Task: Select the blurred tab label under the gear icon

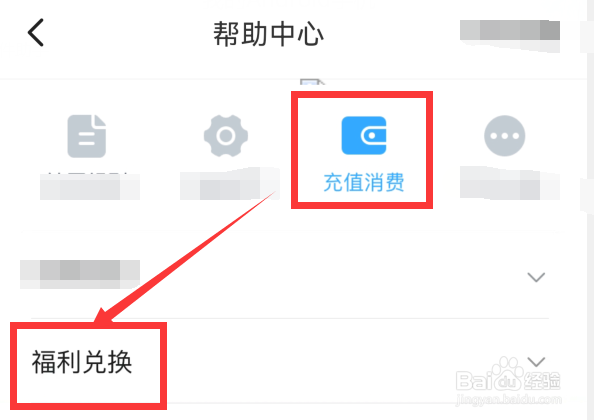Action: tap(230, 184)
